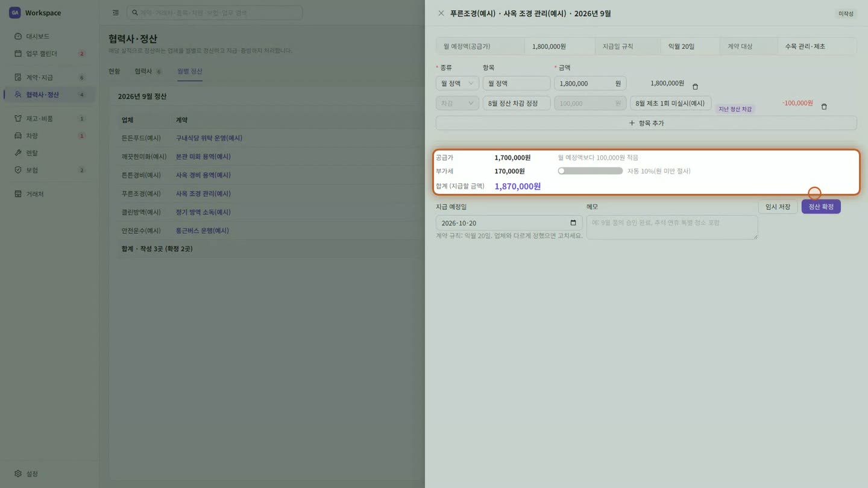
Task: Open 정기 방역 소독(예시) contract link
Action: click(x=203, y=212)
